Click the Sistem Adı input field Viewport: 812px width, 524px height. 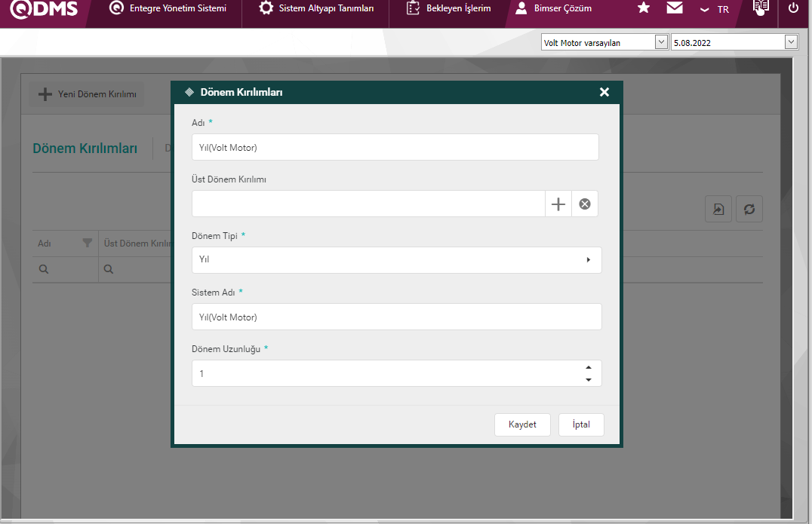click(x=396, y=317)
